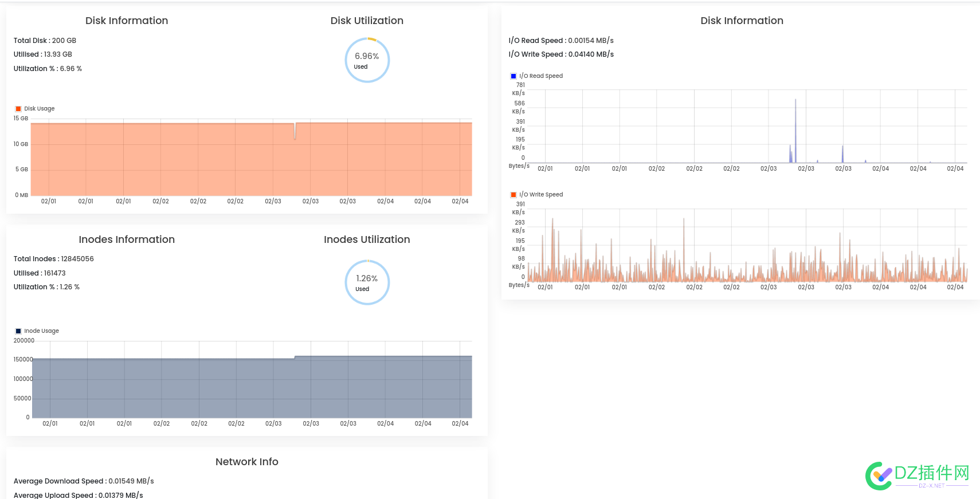Click the 200000 axis label on the Inode Usage chart

coord(24,341)
